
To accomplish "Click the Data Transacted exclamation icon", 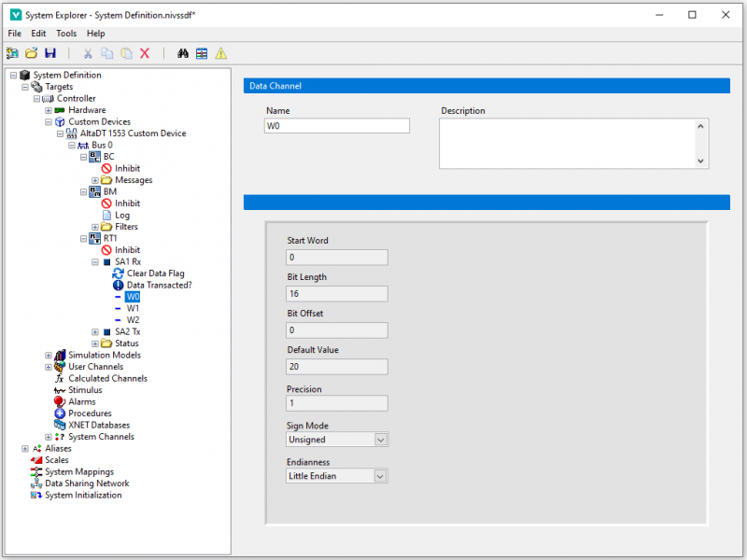I will (x=119, y=285).
